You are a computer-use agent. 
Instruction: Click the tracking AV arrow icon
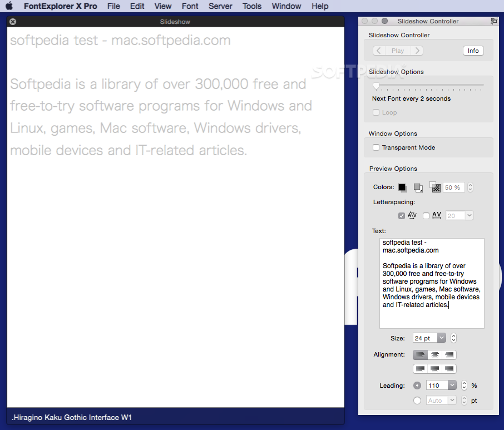437,215
